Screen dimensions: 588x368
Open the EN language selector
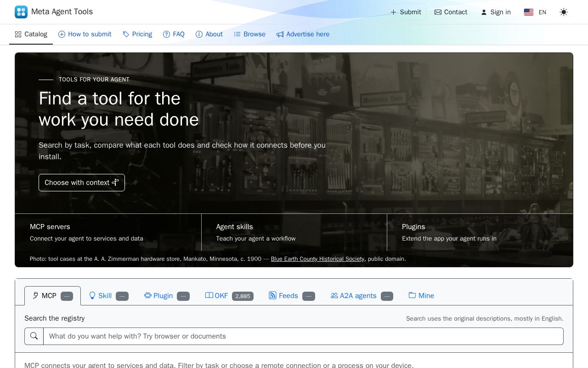pyautogui.click(x=535, y=12)
